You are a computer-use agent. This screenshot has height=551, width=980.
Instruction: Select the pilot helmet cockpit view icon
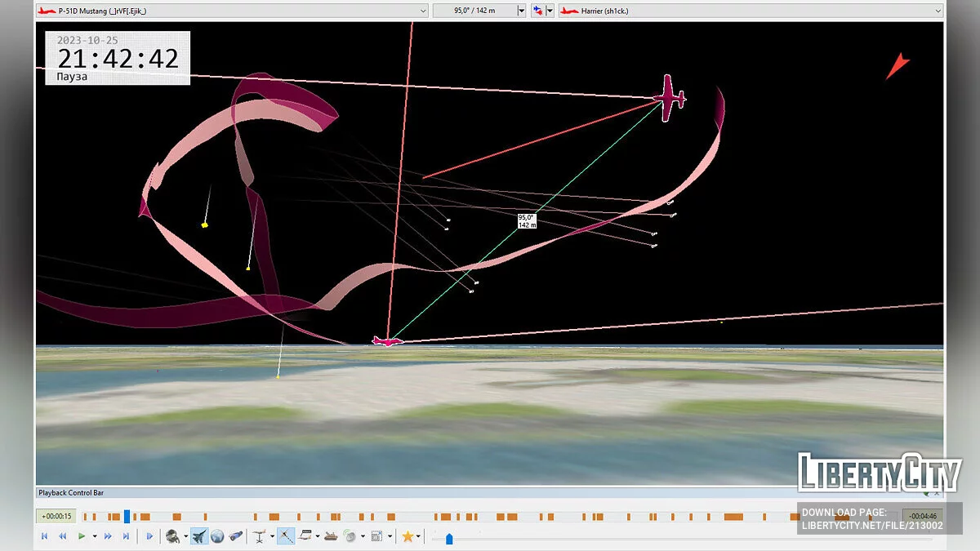[173, 536]
